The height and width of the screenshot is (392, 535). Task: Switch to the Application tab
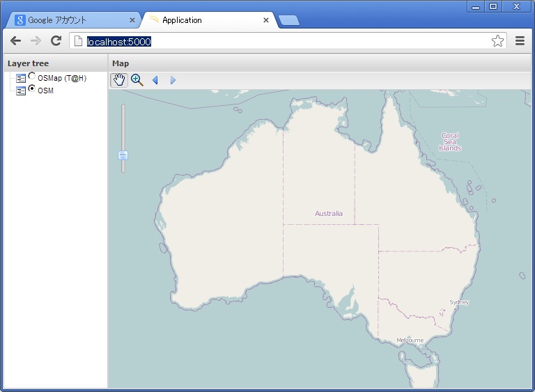pyautogui.click(x=202, y=20)
